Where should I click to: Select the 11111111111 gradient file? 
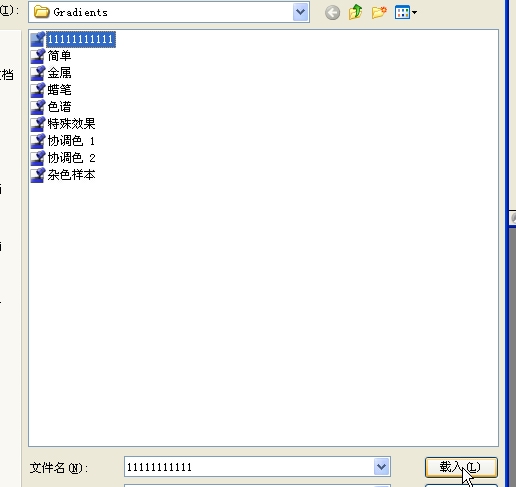click(x=73, y=39)
